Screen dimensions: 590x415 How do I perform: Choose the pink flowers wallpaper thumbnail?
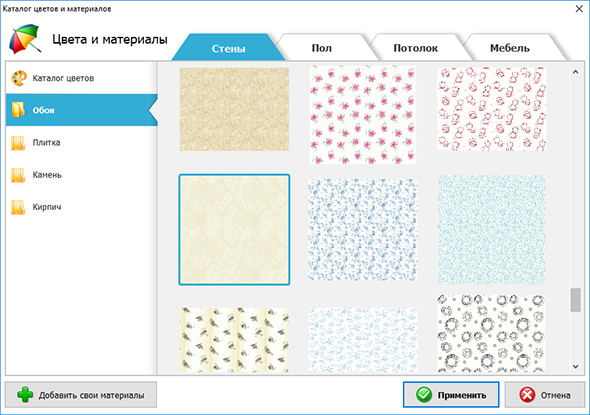pyautogui.click(x=363, y=115)
